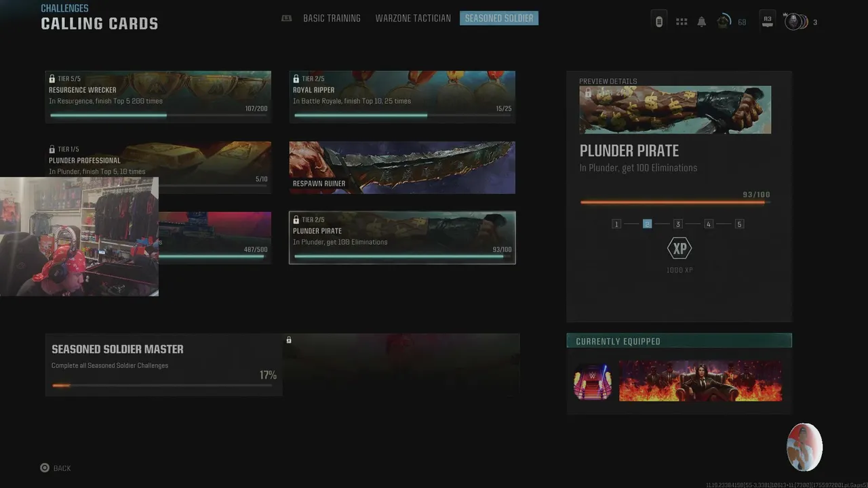Open the squad party avatars icon
Image resolution: width=868 pixels, height=488 pixels.
pyautogui.click(x=796, y=22)
